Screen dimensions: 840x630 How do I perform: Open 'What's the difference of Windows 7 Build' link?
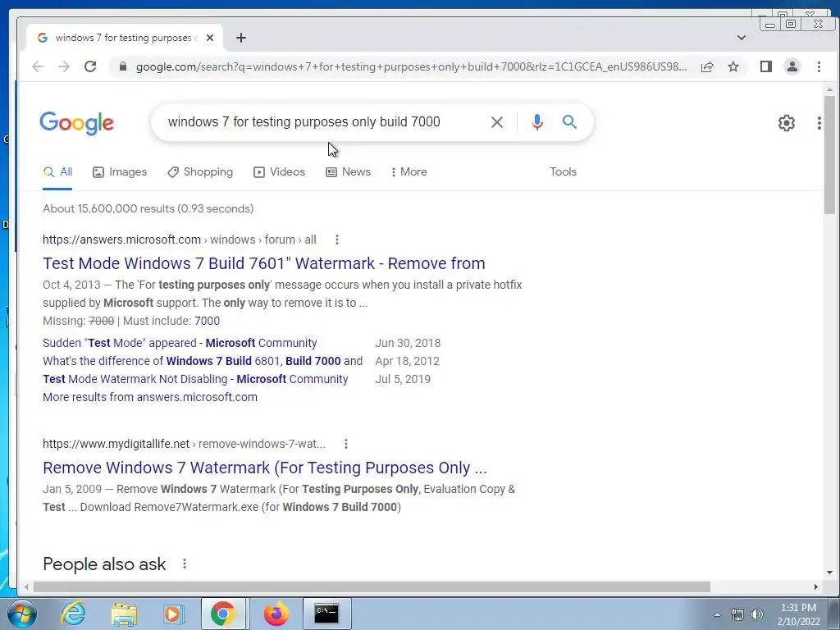coord(203,361)
